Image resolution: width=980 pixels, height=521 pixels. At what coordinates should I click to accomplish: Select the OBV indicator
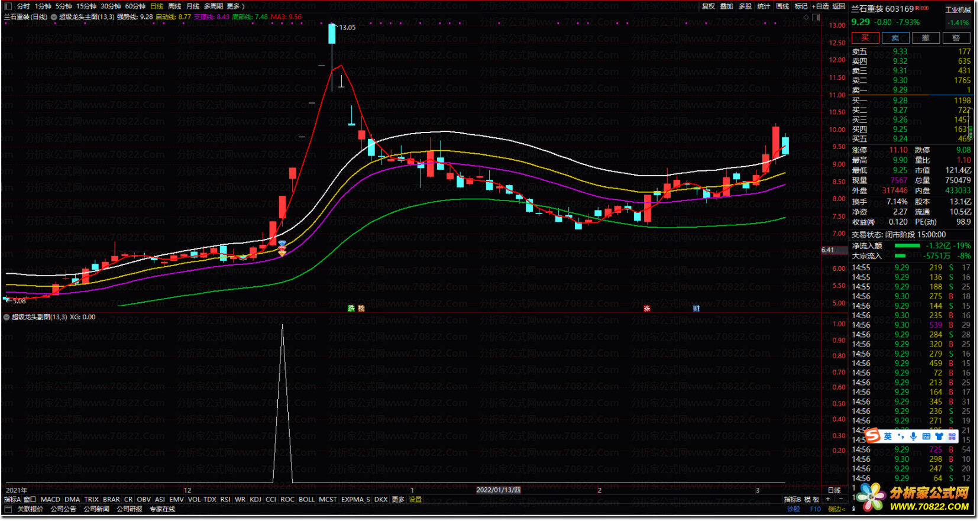(144, 500)
